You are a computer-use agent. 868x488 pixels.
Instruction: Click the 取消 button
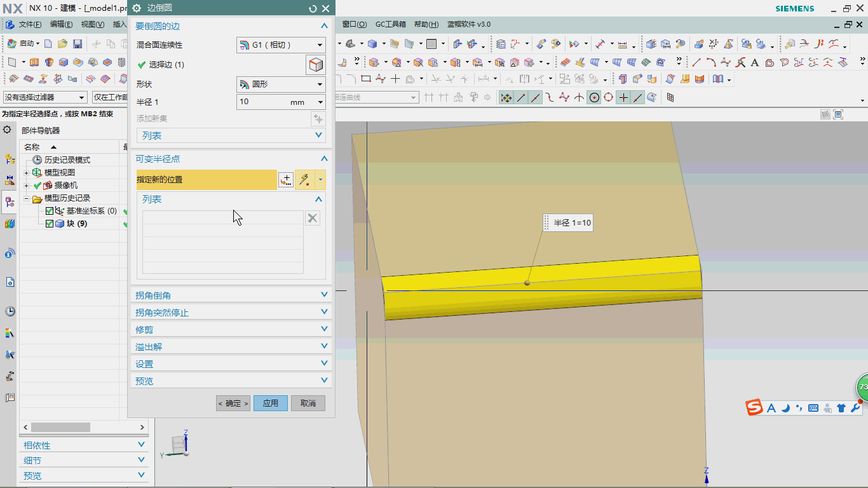tap(308, 403)
